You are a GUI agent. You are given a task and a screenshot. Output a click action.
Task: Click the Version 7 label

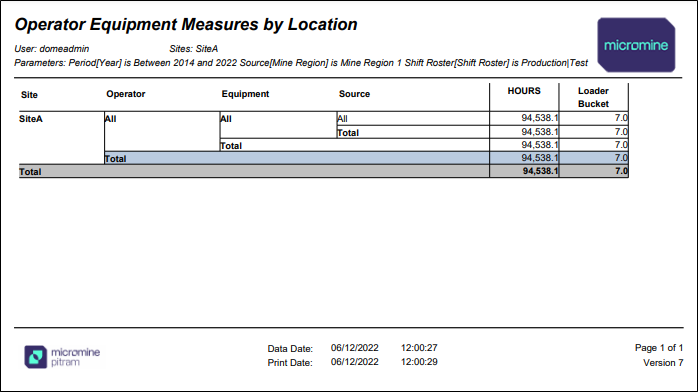663,363
